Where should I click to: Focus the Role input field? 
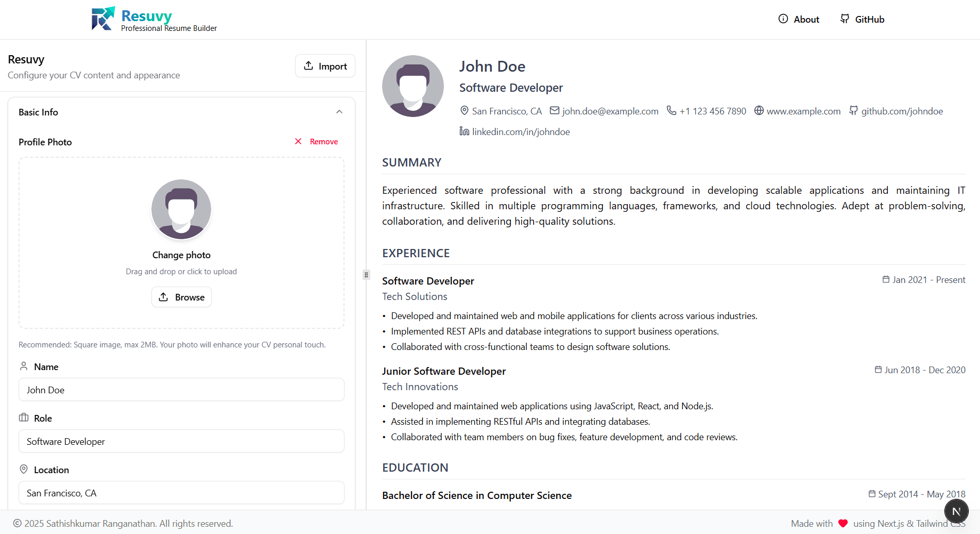181,441
